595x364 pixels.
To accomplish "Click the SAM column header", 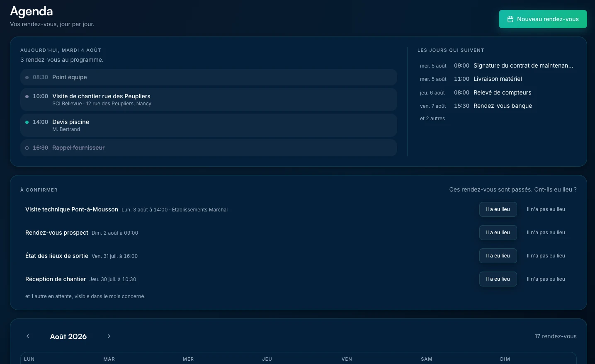I will click(427, 359).
